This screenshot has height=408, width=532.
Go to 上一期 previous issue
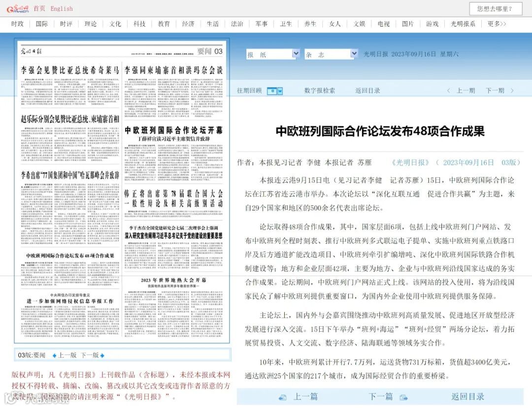tap(466, 91)
